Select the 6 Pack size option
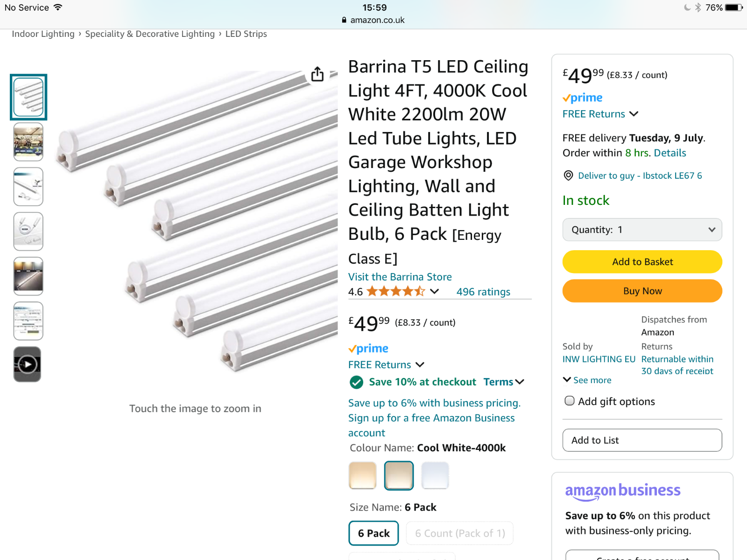This screenshot has width=747, height=560. click(373, 533)
